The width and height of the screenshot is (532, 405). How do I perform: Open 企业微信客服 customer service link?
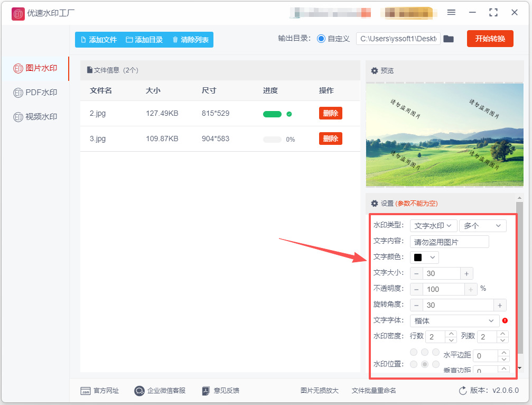[x=160, y=391]
